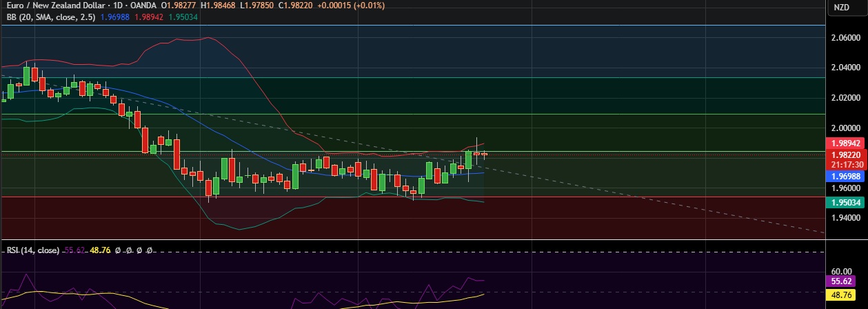Open the NZD currency selector
The width and height of the screenshot is (868, 309).
pyautogui.click(x=842, y=8)
